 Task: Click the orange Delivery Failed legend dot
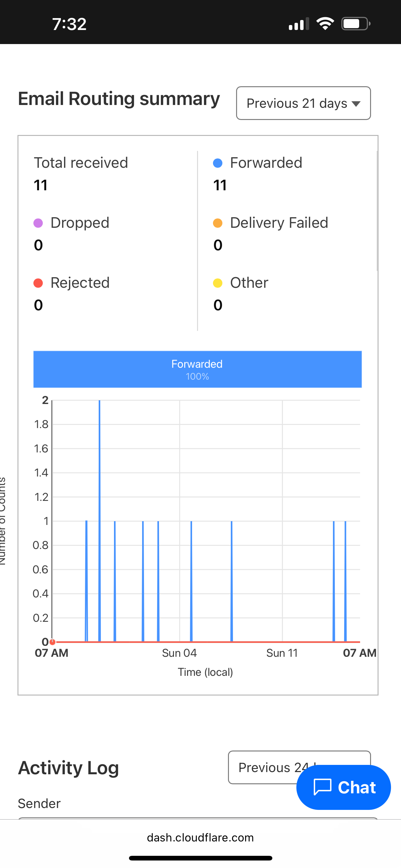pyautogui.click(x=218, y=223)
